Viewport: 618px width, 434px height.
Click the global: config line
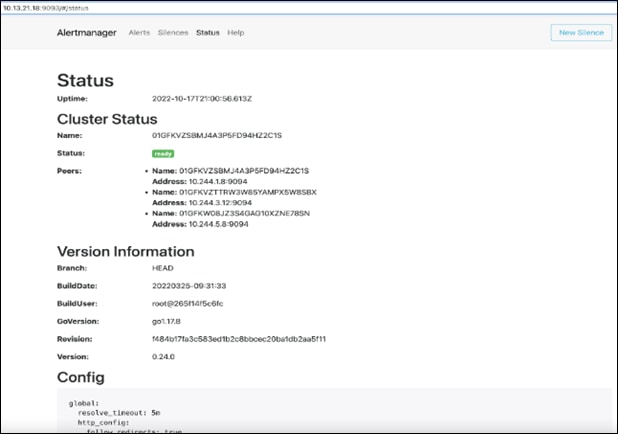pos(84,403)
